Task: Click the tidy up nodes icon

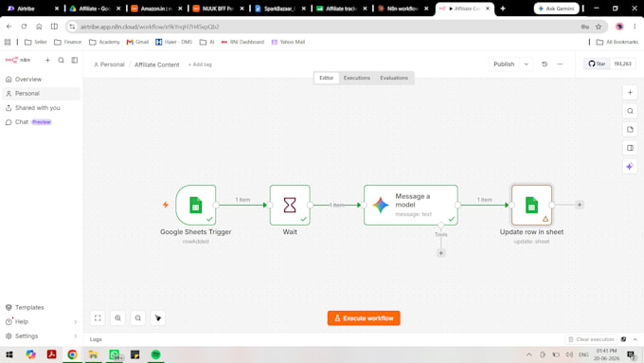Action: (x=158, y=318)
